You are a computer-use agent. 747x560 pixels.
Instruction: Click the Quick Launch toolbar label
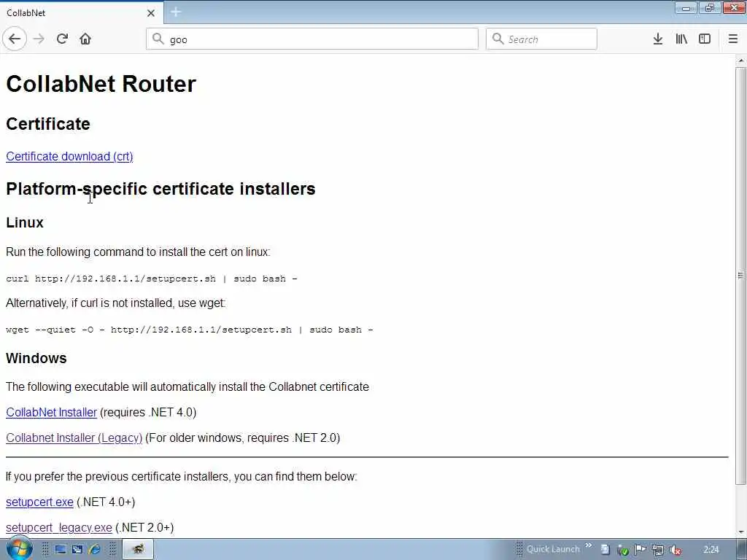pos(553,549)
